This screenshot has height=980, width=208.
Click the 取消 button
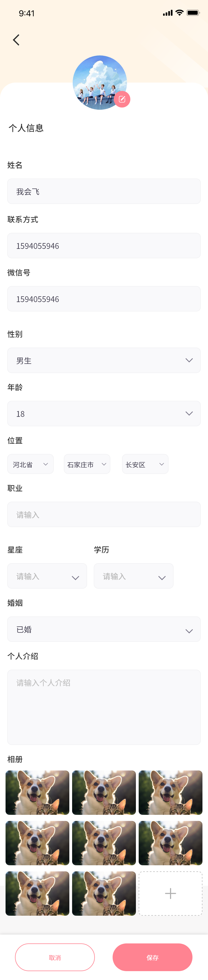[x=55, y=958]
